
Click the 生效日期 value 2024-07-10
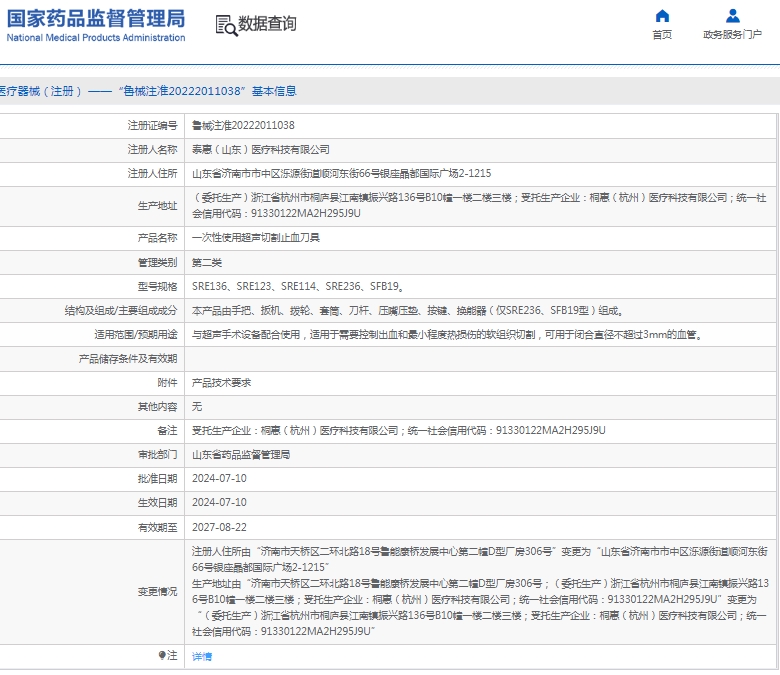219,502
